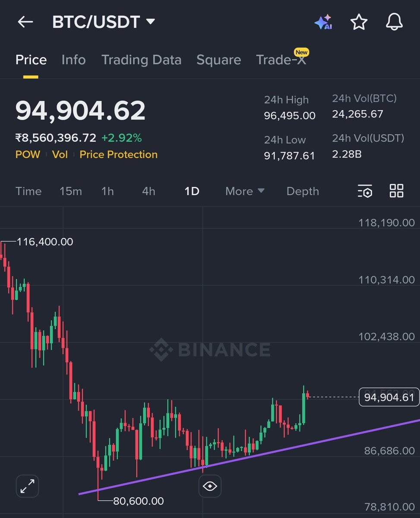Tap the 78,810.00 price axis label
The width and height of the screenshot is (420, 518).
tap(389, 506)
